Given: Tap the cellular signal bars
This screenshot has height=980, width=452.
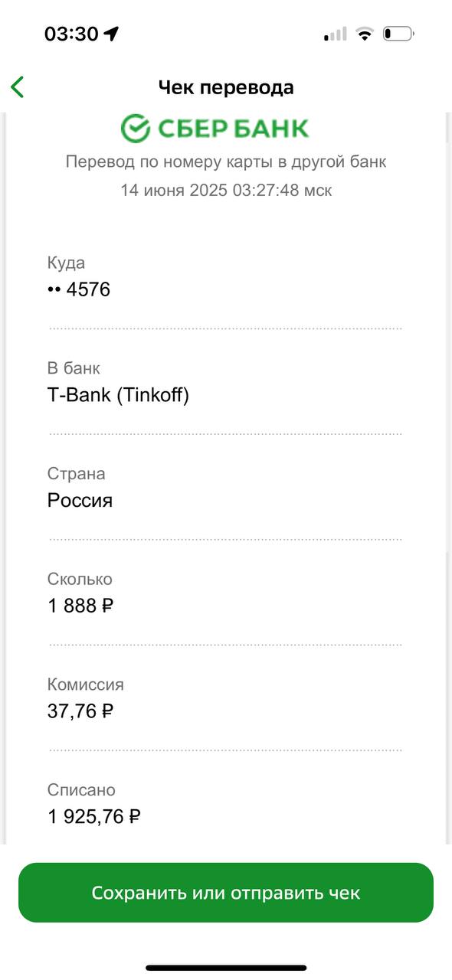Looking at the screenshot, I should (x=336, y=34).
